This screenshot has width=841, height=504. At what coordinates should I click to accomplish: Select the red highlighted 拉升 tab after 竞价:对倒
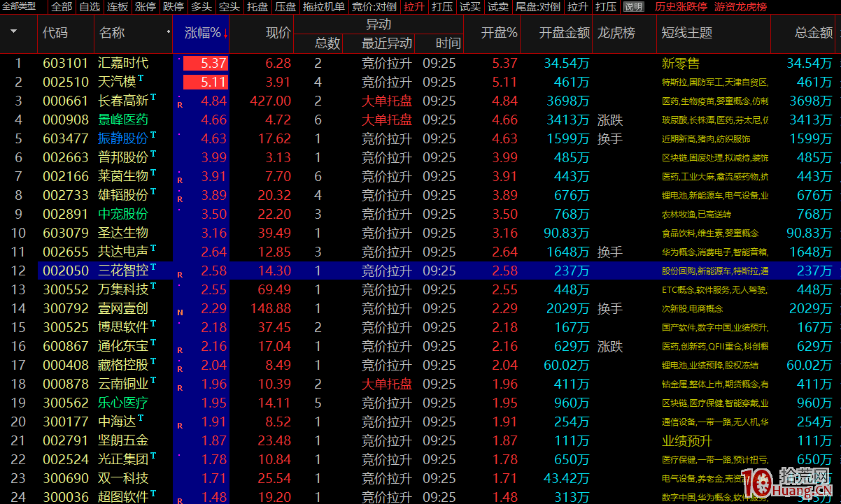click(x=414, y=7)
